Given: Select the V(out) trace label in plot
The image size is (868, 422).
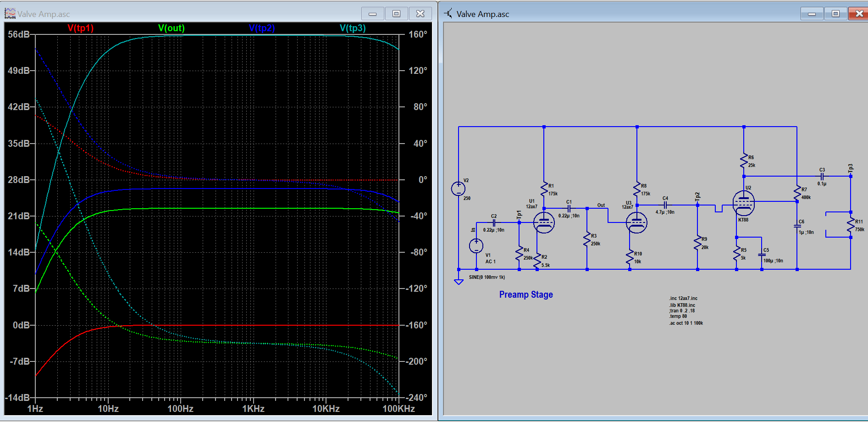Looking at the screenshot, I should (171, 28).
